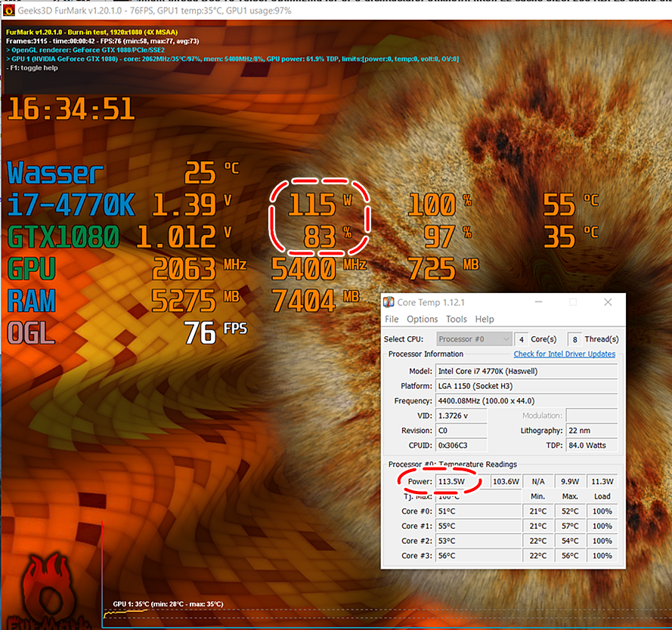This screenshot has width=672, height=630.
Task: Follow the Check for Intel Driver Updates link
Action: [x=565, y=354]
